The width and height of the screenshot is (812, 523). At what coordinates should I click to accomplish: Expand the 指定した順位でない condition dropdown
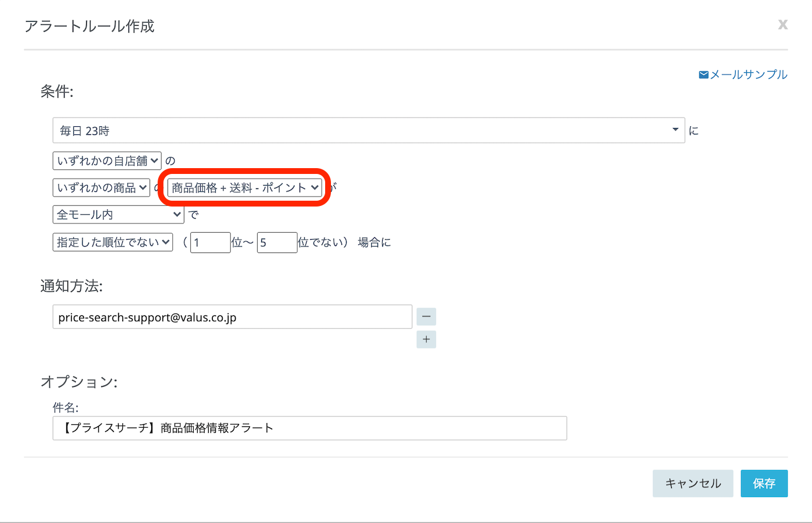(113, 242)
